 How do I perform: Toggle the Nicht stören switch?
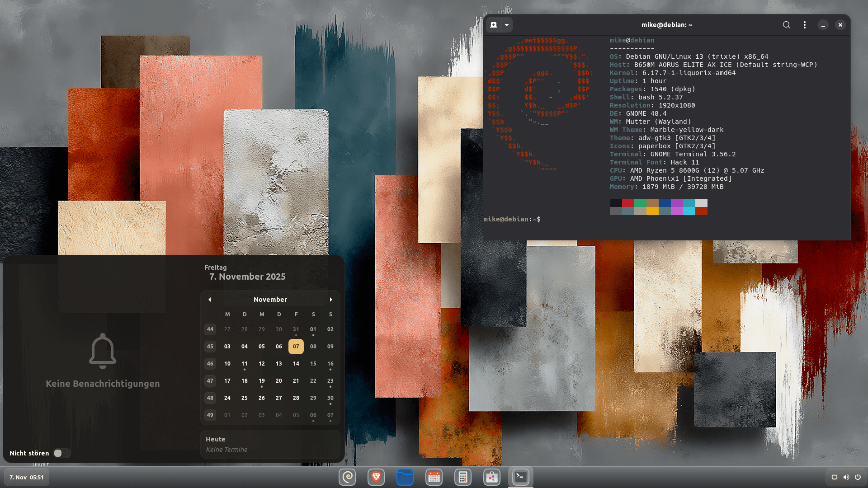click(x=61, y=453)
